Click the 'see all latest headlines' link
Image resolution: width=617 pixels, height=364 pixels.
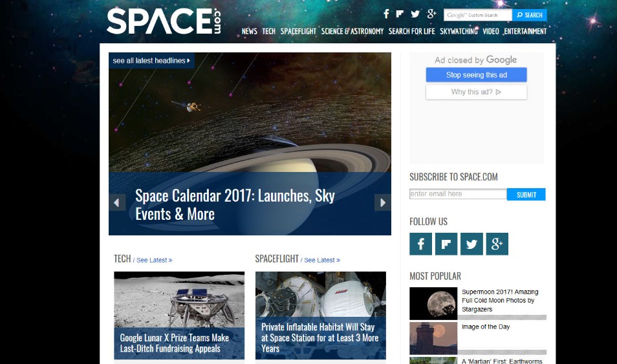coord(151,61)
